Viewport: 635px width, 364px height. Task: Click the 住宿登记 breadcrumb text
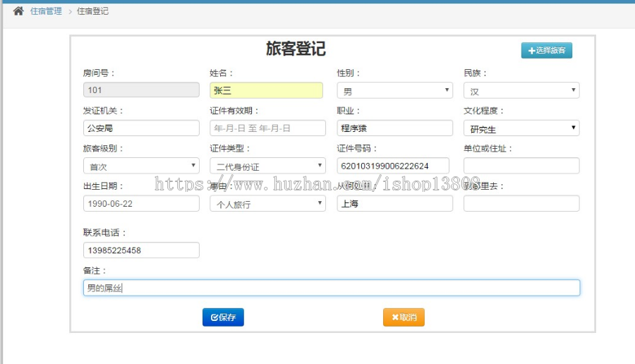tap(92, 11)
